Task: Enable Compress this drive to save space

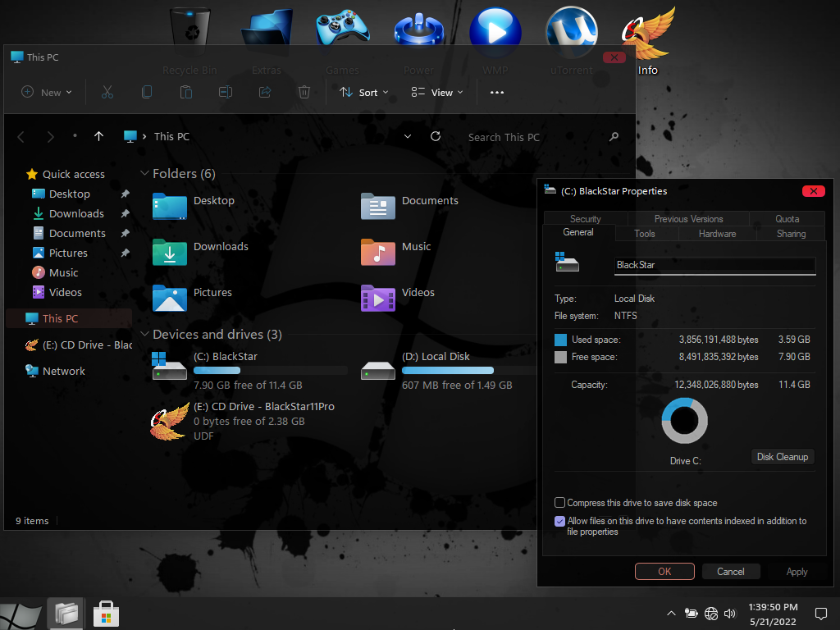Action: click(x=559, y=503)
